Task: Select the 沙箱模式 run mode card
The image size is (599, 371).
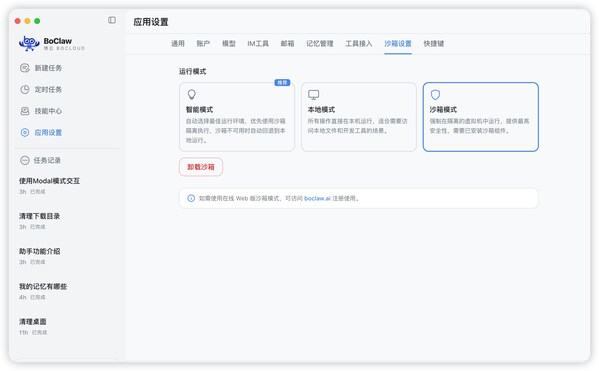Action: [x=481, y=117]
